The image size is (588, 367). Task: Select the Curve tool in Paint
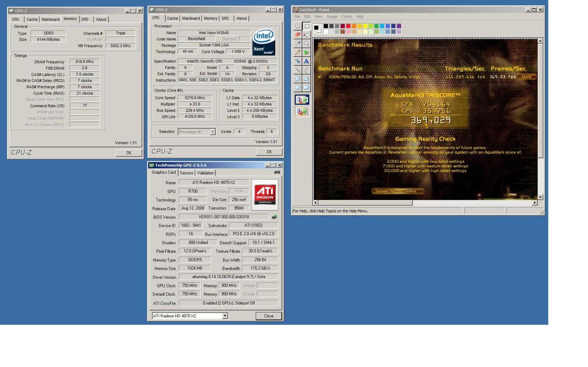(x=306, y=70)
